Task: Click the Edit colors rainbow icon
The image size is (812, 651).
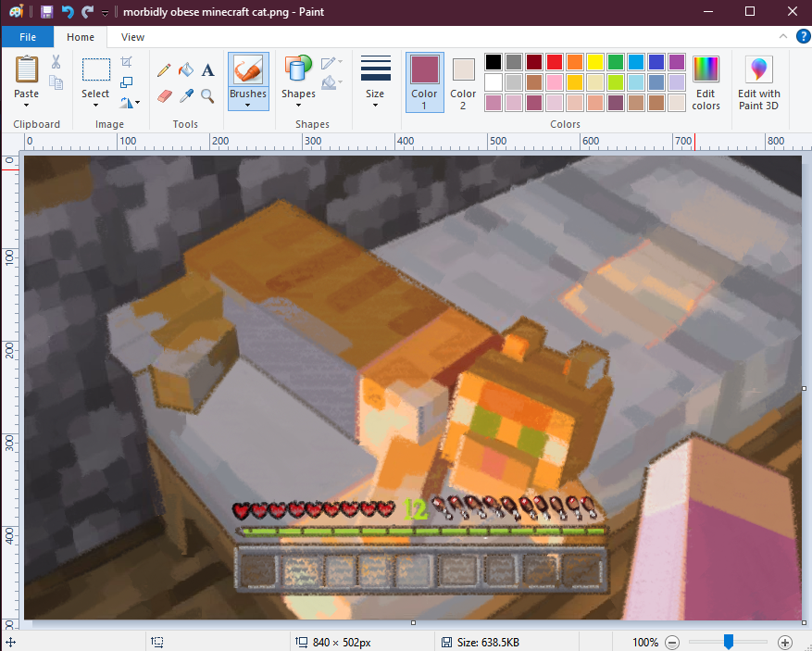Action: coord(706,69)
